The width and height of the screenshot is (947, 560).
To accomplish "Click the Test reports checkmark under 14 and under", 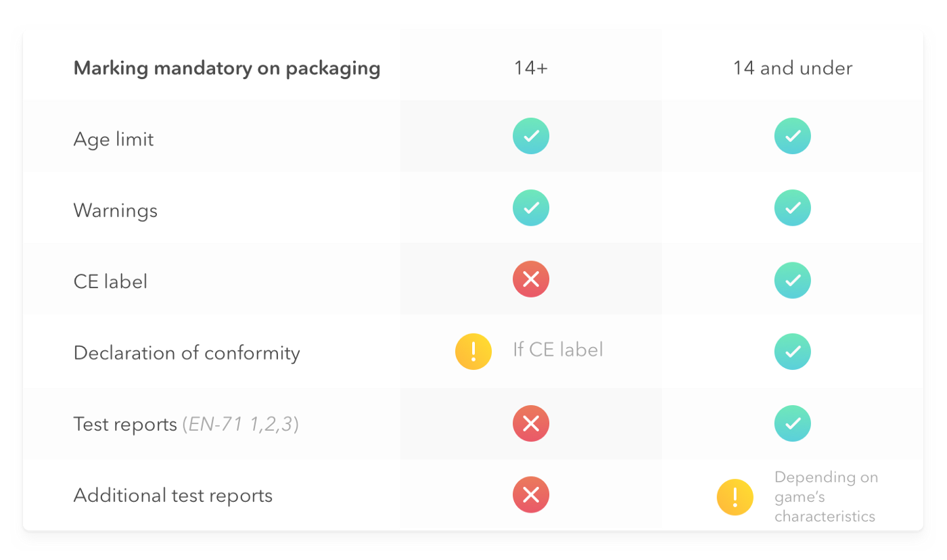I will pyautogui.click(x=792, y=424).
